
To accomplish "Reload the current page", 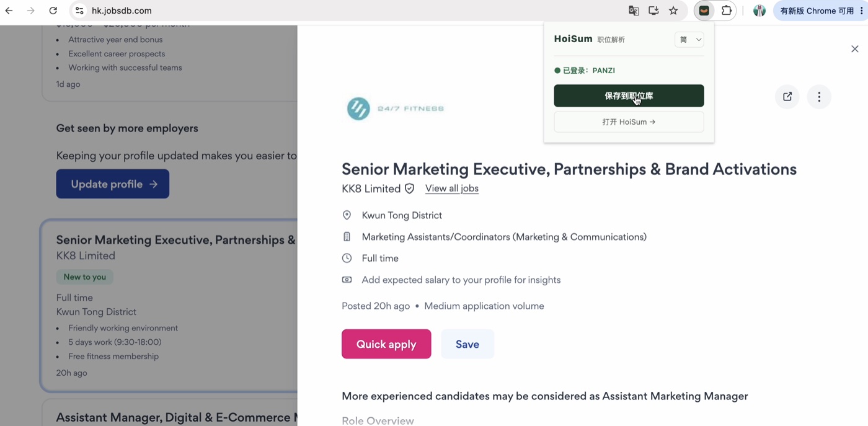I will [x=53, y=11].
